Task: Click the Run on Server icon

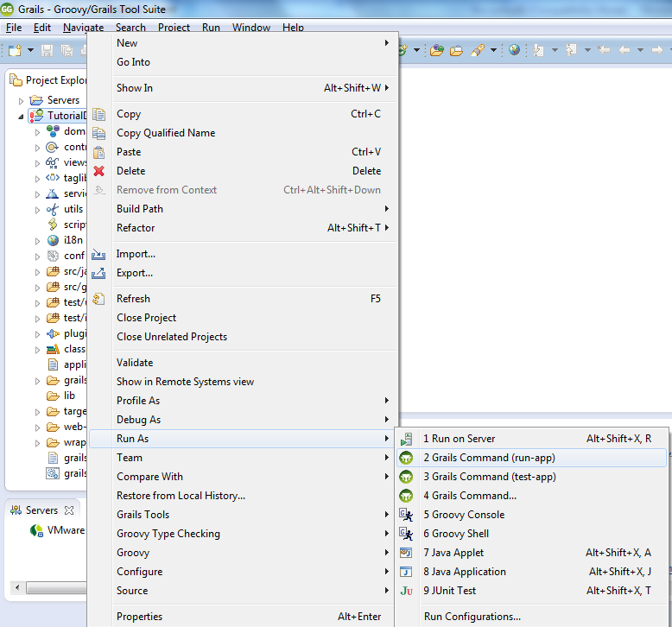Action: pos(406,439)
